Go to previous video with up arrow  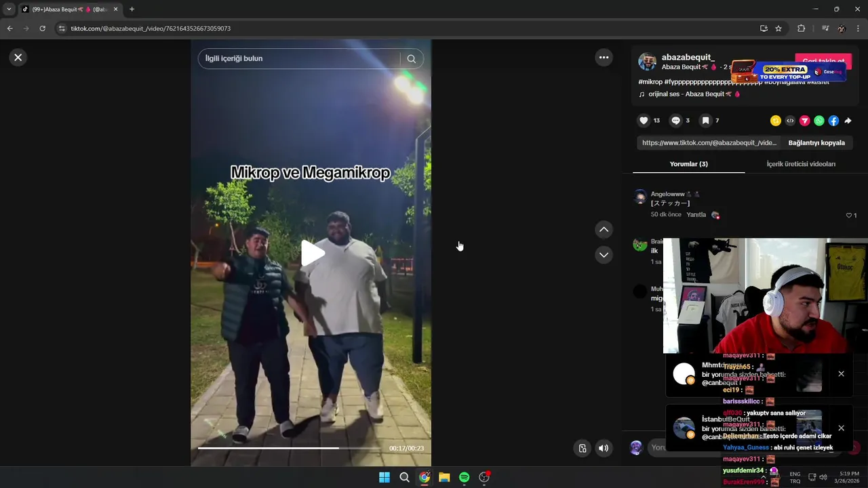click(x=604, y=230)
